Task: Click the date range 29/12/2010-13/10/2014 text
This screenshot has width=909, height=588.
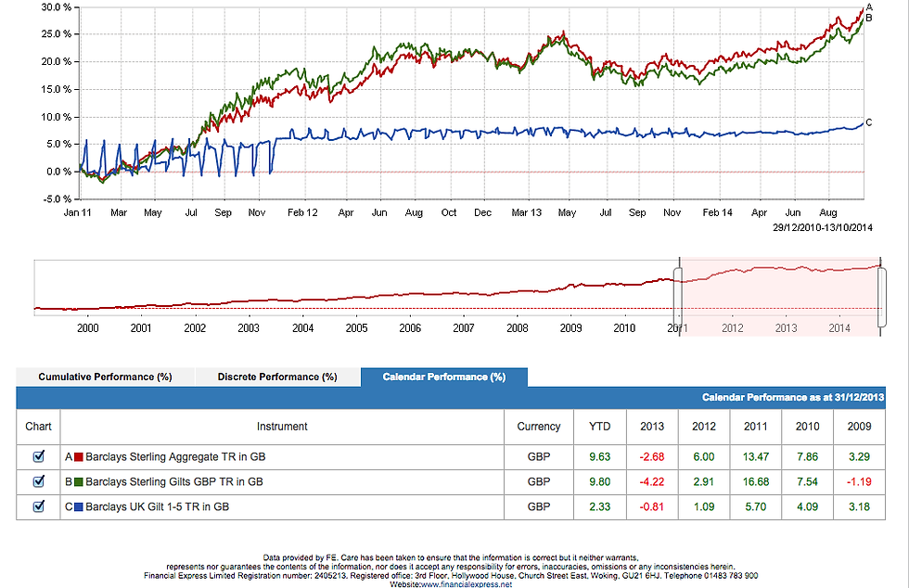Action: point(823,228)
